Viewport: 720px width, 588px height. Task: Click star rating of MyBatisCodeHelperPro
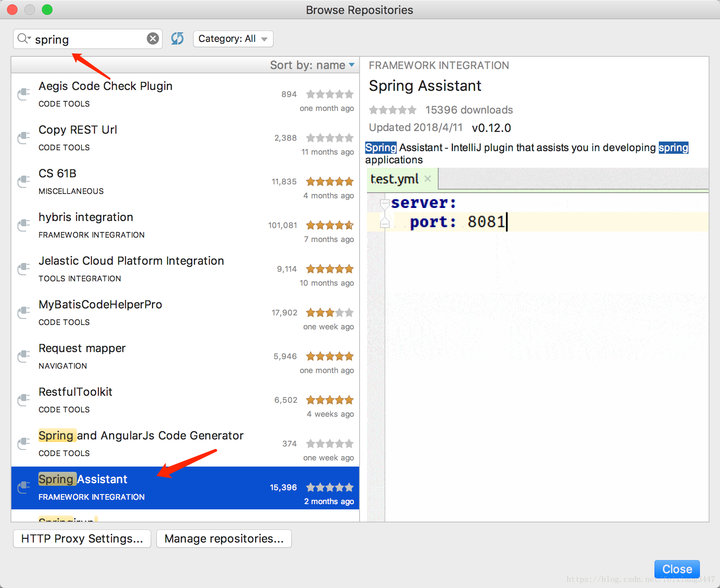pos(330,313)
